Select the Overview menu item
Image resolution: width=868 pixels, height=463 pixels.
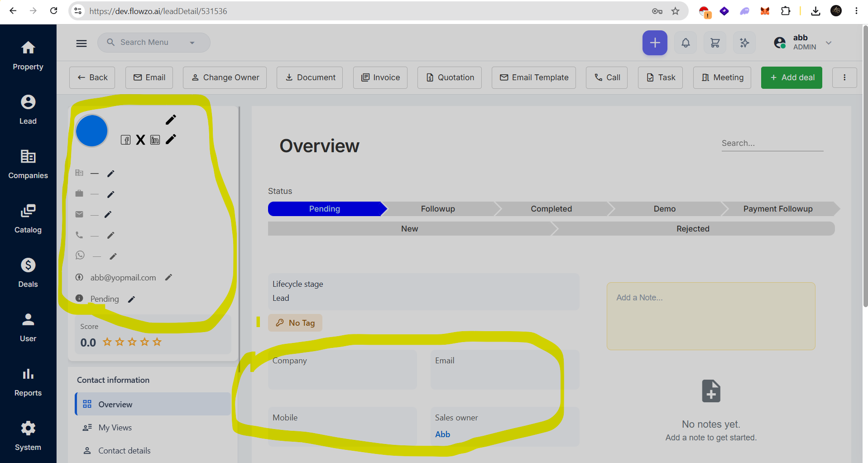tap(153, 404)
